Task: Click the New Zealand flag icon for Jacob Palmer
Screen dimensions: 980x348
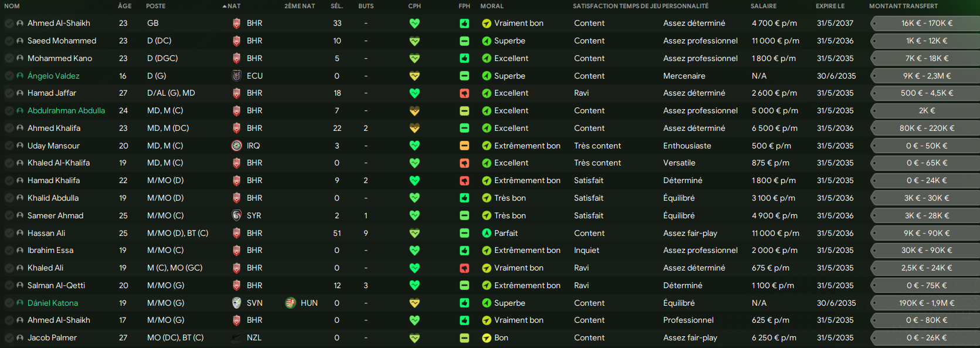Action: point(236,338)
